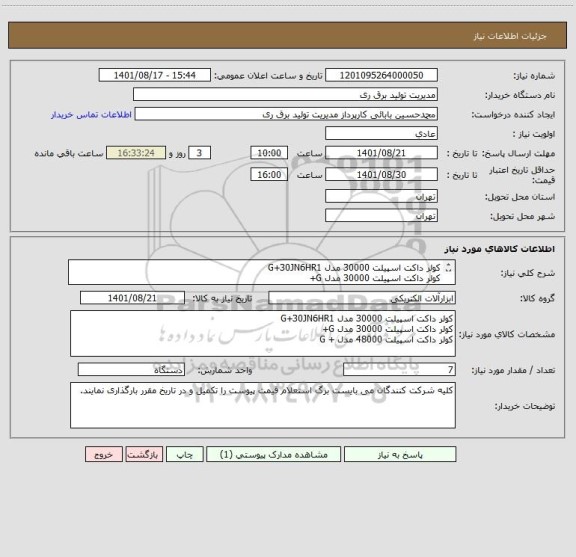Image resolution: width=576 pixels, height=557 pixels.
Task: Click the unit of measure field دستگاه
Action: point(131,370)
